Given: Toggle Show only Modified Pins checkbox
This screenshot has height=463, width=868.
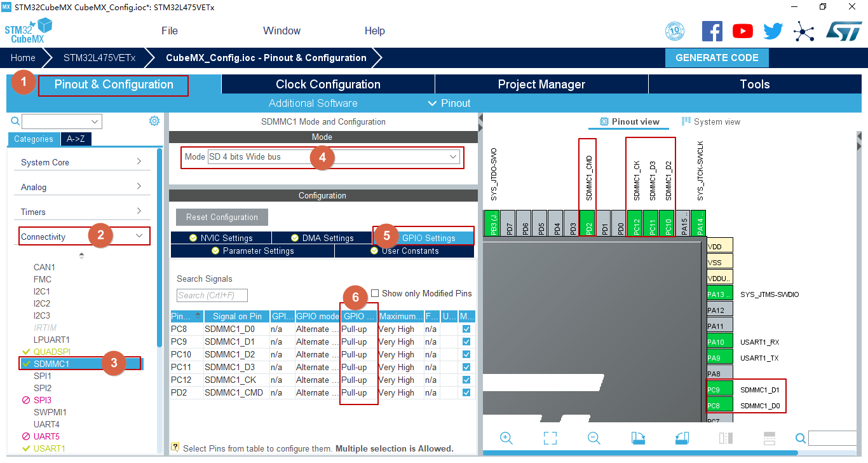Looking at the screenshot, I should [375, 293].
